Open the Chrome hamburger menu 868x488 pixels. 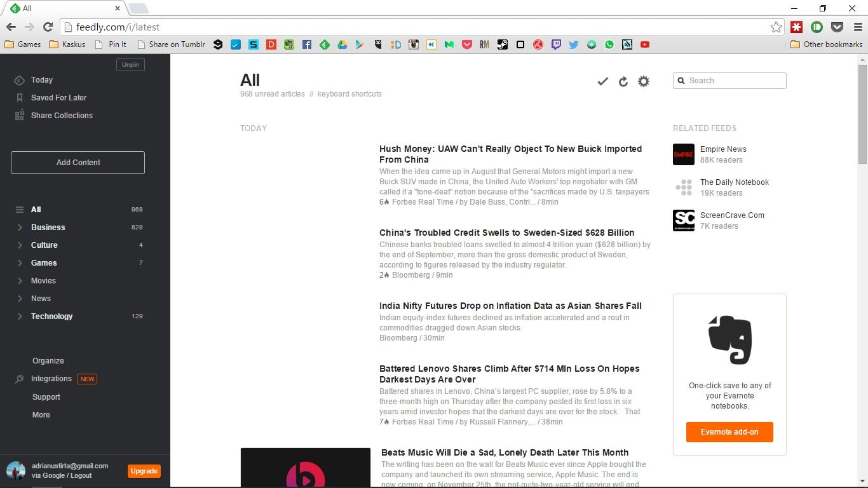(858, 27)
